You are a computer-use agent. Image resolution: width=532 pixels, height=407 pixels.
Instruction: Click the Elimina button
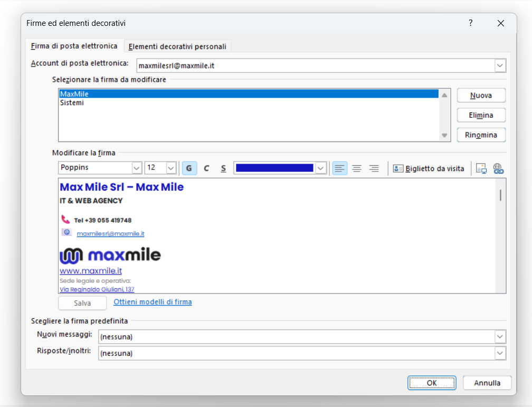[481, 115]
